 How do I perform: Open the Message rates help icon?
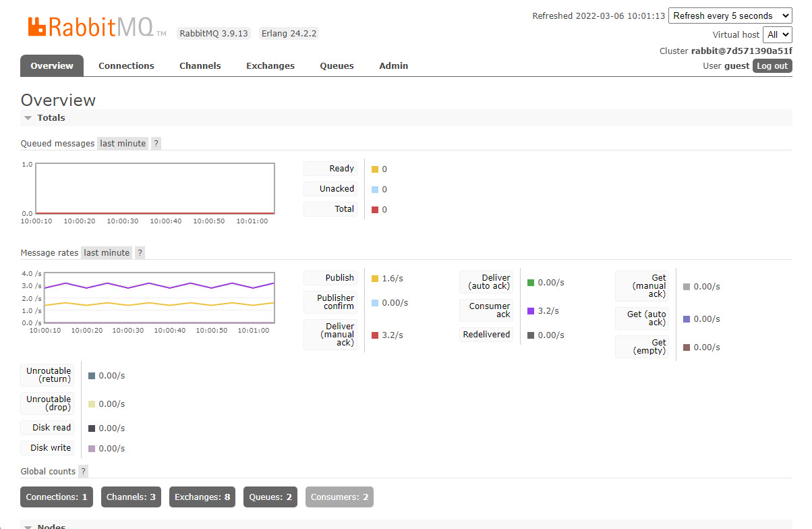point(140,252)
